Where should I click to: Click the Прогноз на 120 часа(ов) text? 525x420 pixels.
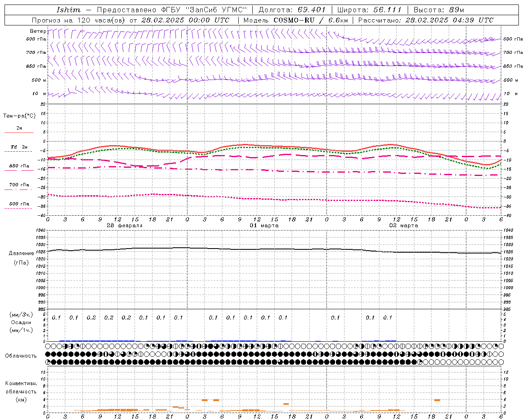tap(79, 20)
